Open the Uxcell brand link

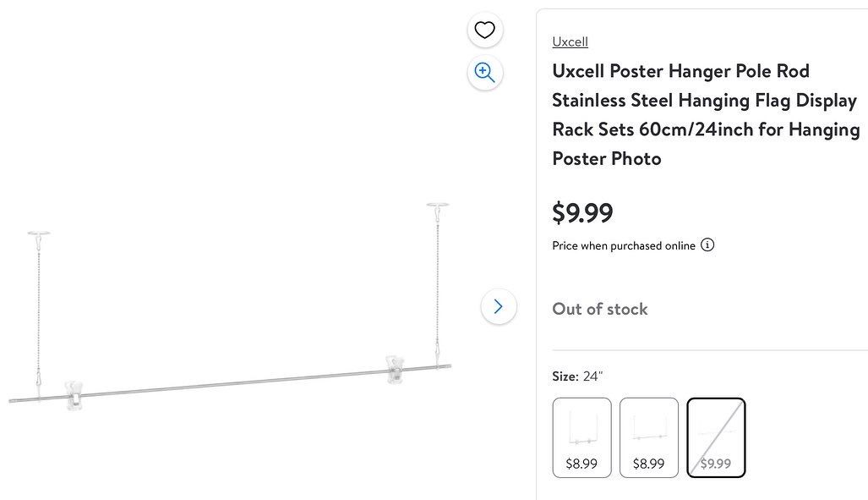tap(570, 41)
